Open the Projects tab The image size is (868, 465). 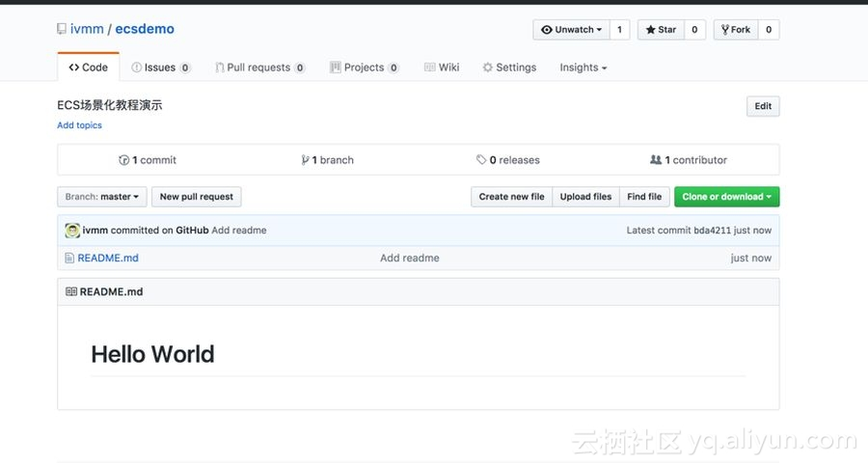point(364,68)
